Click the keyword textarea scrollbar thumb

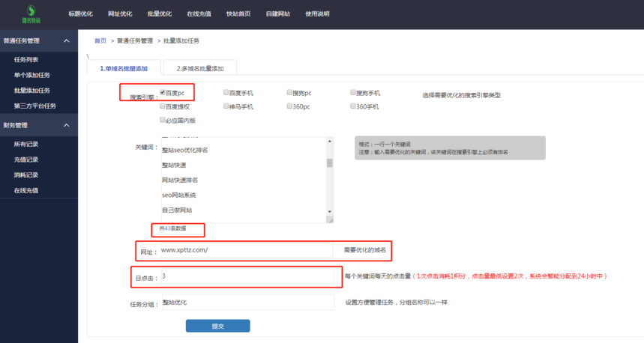tap(329, 163)
